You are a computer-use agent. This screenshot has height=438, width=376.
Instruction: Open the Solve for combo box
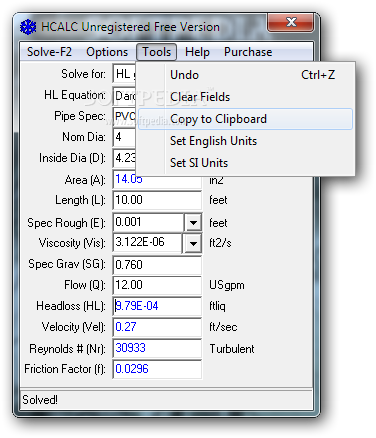pos(124,74)
